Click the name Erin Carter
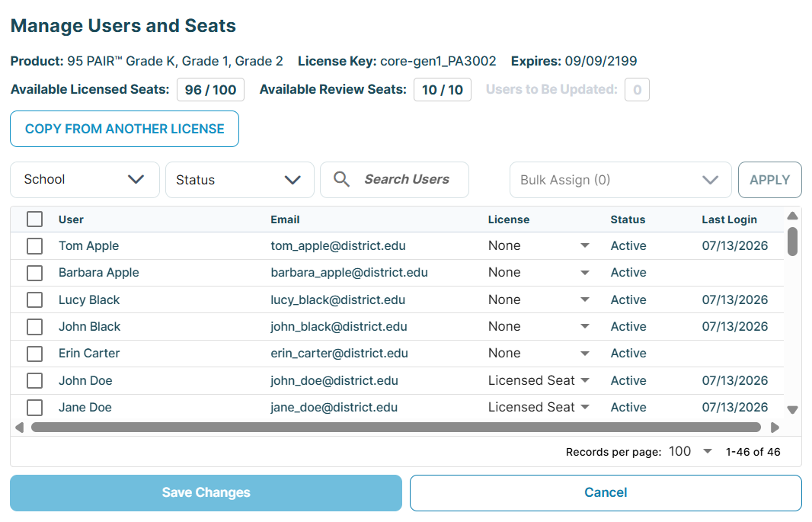This screenshot has width=812, height=522. pos(89,353)
